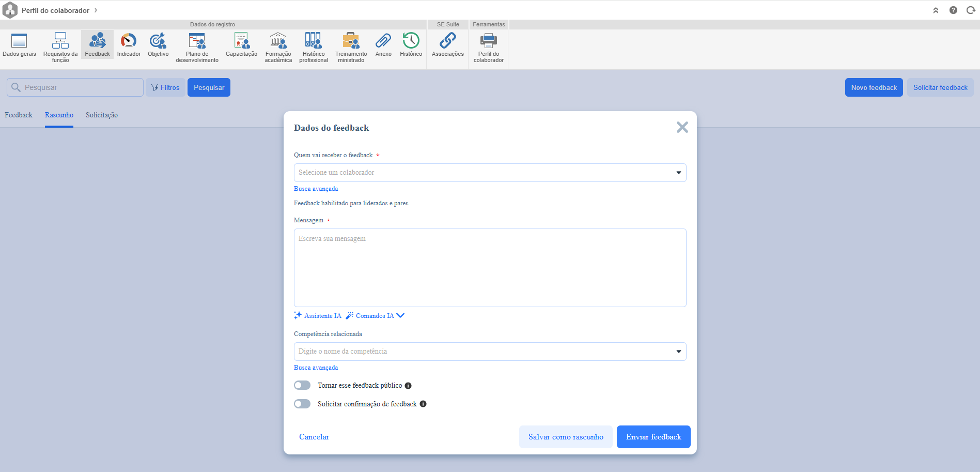Switch to the Solicitação tab
Screen dimensions: 980x472
pyautogui.click(x=102, y=115)
